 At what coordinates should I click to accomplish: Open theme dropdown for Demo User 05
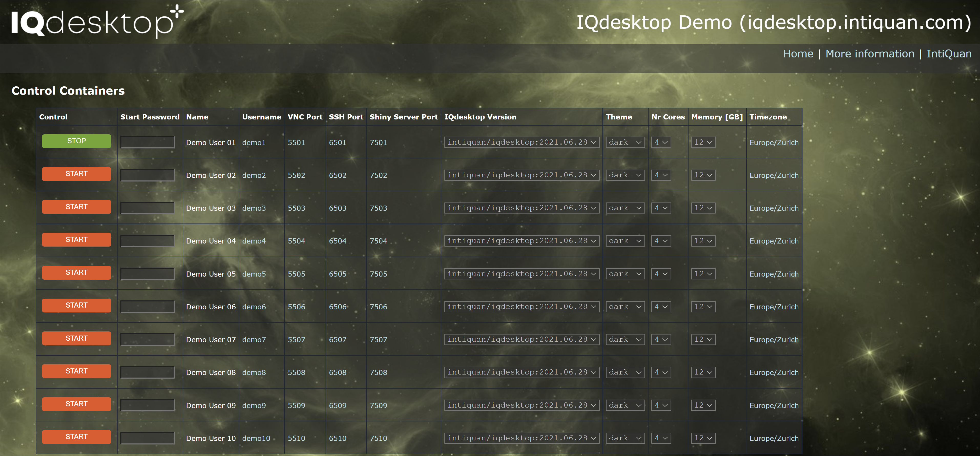click(625, 274)
